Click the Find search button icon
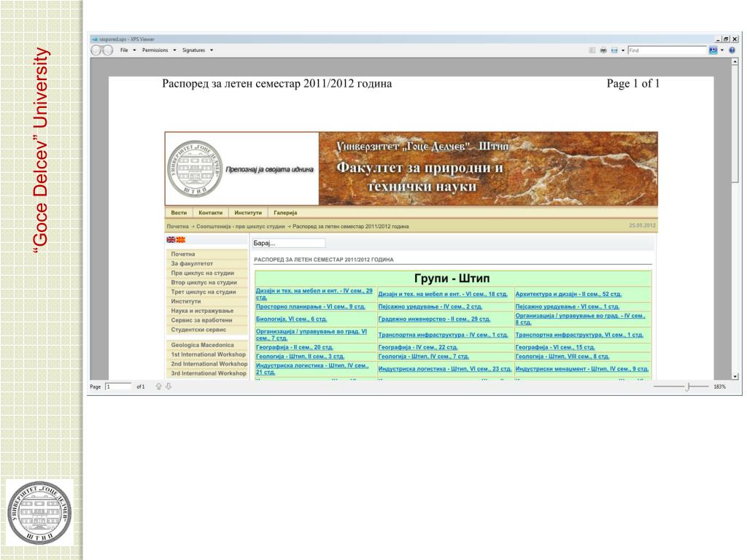The width and height of the screenshot is (747, 560). (713, 50)
